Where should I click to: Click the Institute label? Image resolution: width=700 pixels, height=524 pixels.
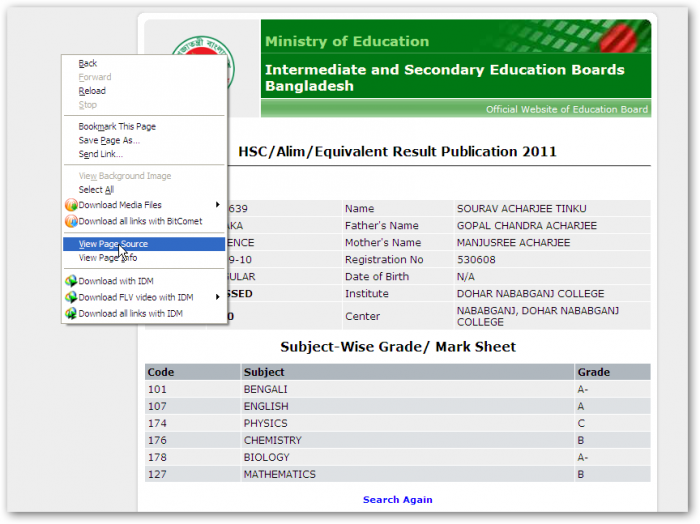click(x=367, y=294)
